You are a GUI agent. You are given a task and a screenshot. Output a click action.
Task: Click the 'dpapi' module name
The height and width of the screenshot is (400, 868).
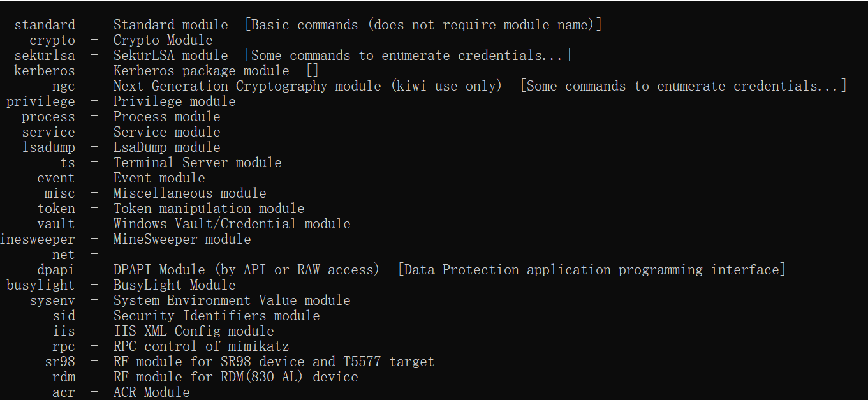coord(56,270)
